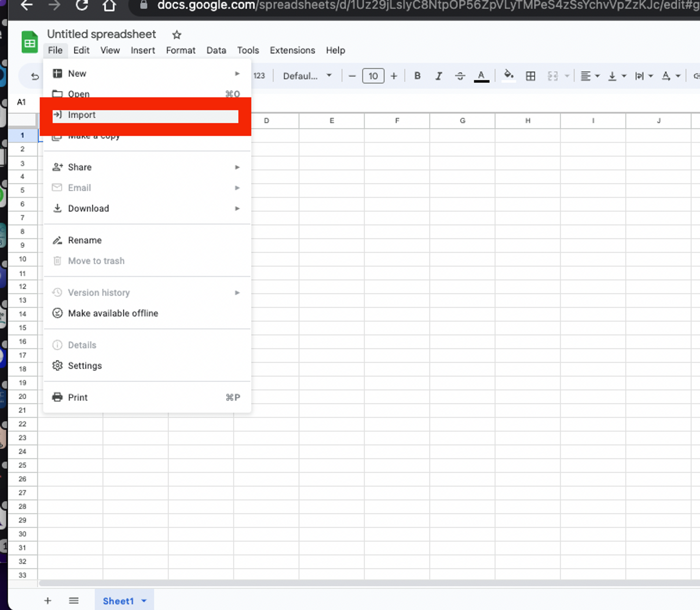Screen dimensions: 700x610
Task: Toggle the format as number 123 option
Action: click(x=259, y=76)
